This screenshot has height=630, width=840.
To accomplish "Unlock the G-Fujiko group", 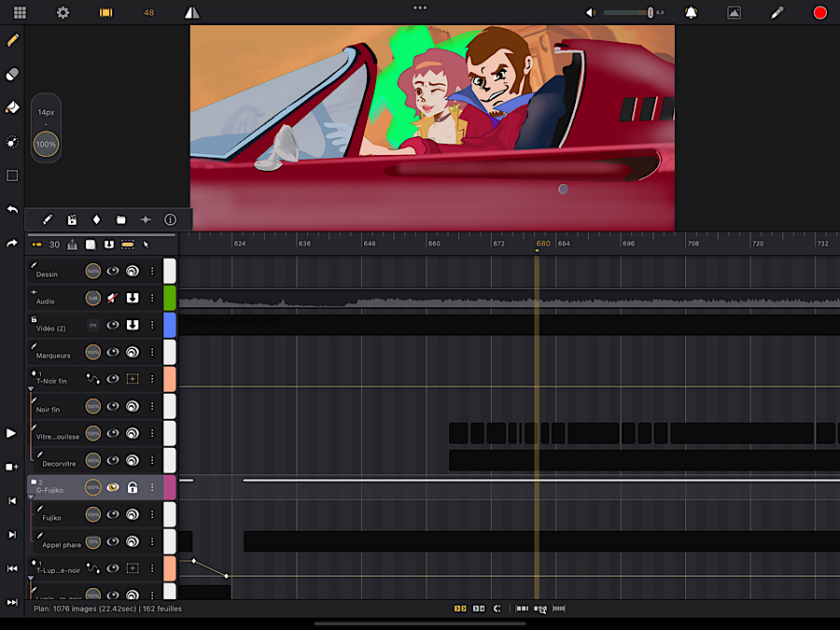I will pyautogui.click(x=133, y=487).
